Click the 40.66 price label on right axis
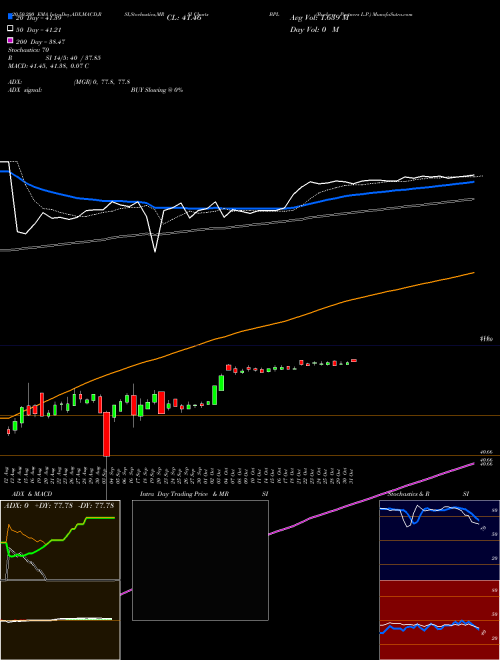Image resolution: width=500 pixels, height=660 pixels. click(x=487, y=452)
